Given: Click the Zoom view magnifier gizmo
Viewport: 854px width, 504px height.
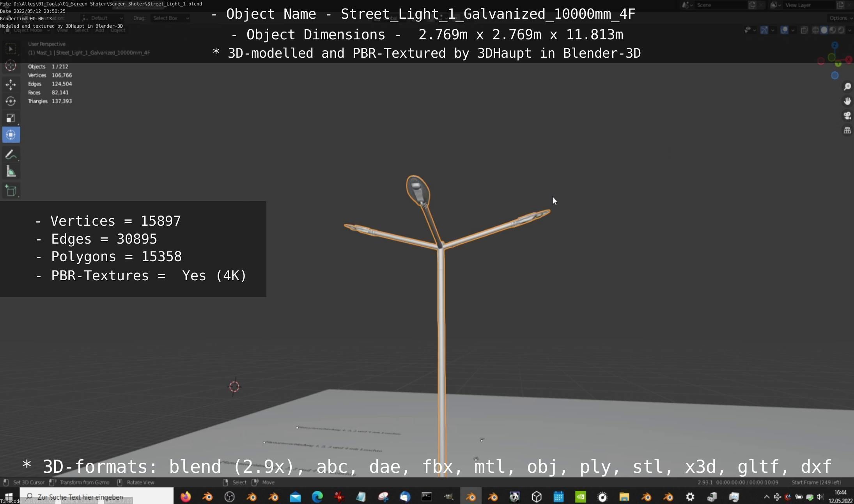Looking at the screenshot, I should tap(847, 87).
